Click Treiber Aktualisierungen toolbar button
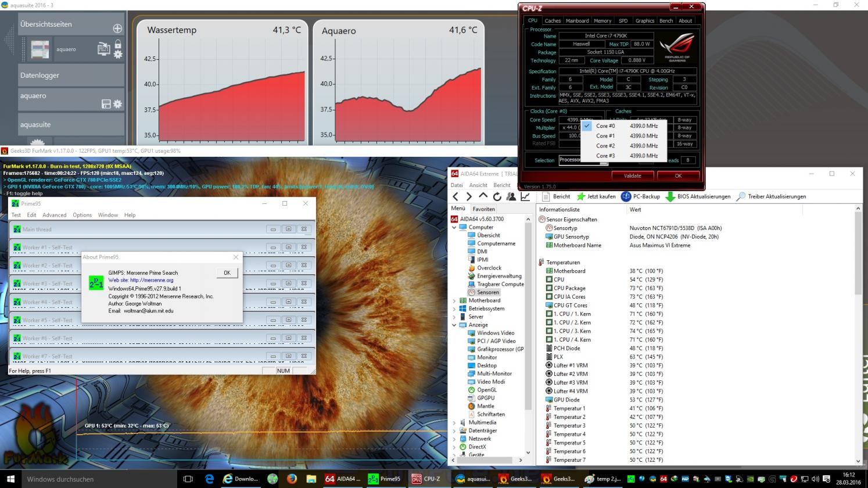Screen dimensions: 868x488 point(771,196)
